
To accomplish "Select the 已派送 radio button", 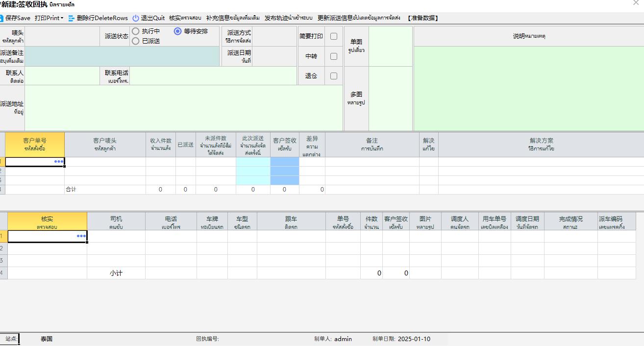I will point(136,41).
